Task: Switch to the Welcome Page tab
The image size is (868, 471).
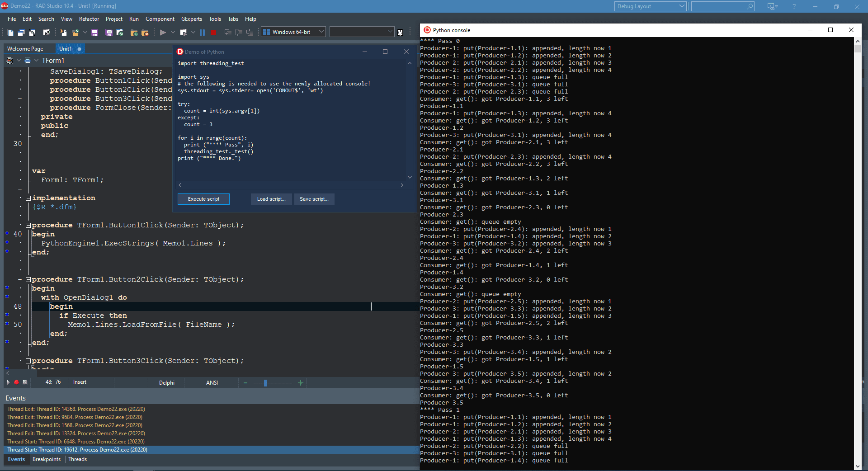Action: (25, 49)
